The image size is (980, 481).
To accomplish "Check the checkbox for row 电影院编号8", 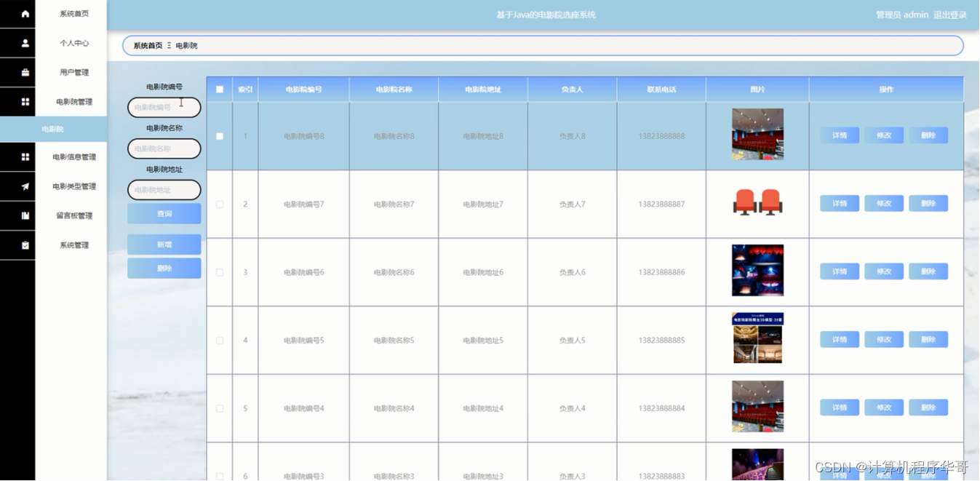I will 220,135.
